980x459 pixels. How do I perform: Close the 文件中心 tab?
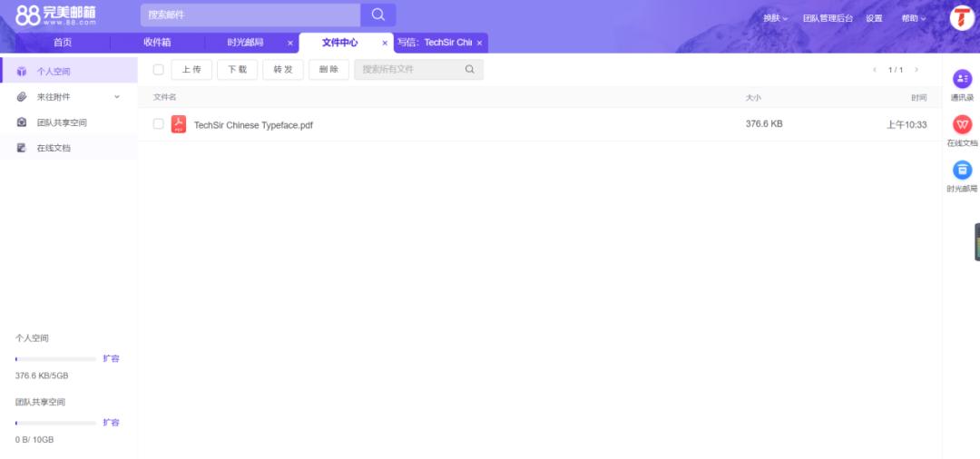tap(385, 44)
